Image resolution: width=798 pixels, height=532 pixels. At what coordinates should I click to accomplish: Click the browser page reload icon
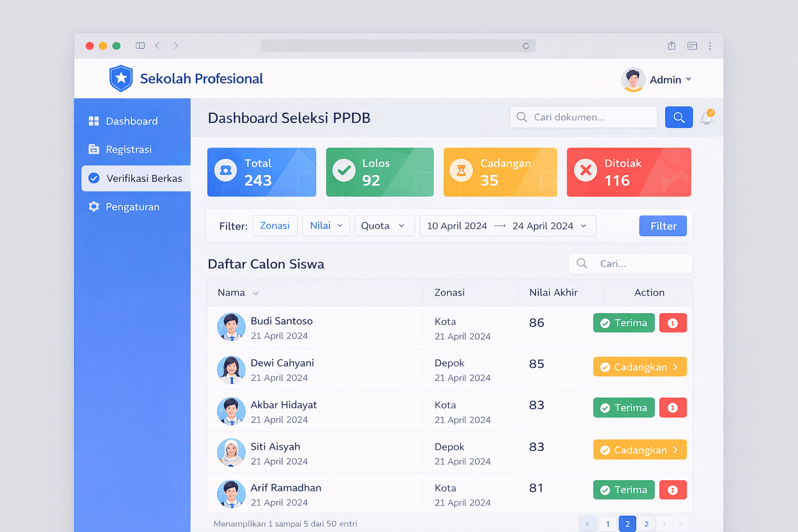coord(526,46)
